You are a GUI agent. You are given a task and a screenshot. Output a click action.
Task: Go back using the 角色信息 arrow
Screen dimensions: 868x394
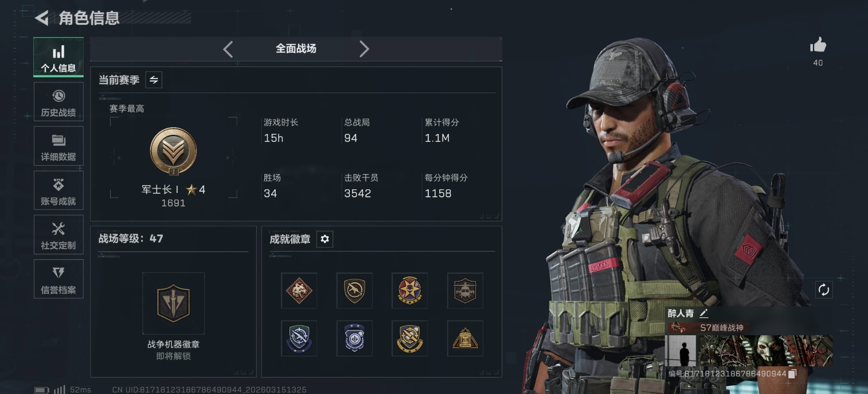point(42,18)
